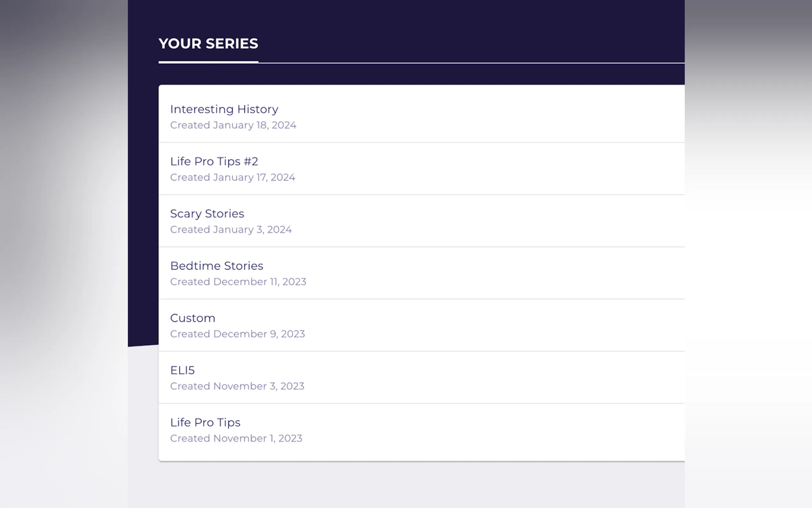Click the dark navy header above YOUR SERIES

tap(403, 17)
